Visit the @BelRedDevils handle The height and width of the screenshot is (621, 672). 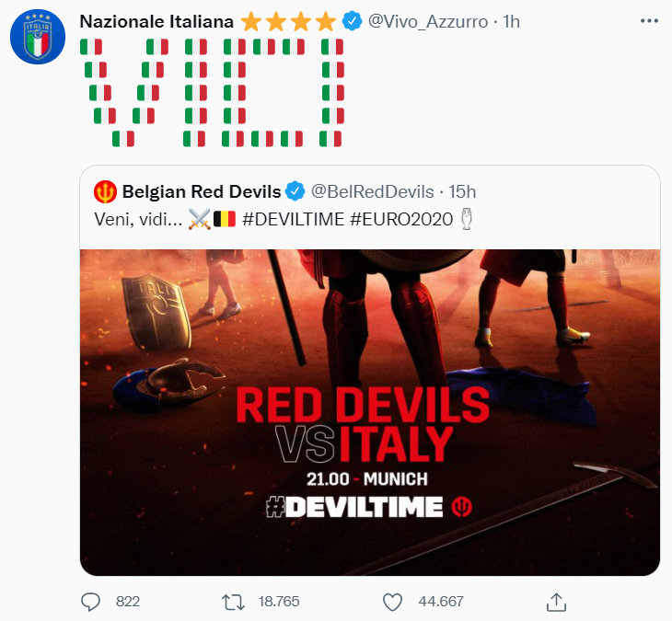tap(372, 191)
